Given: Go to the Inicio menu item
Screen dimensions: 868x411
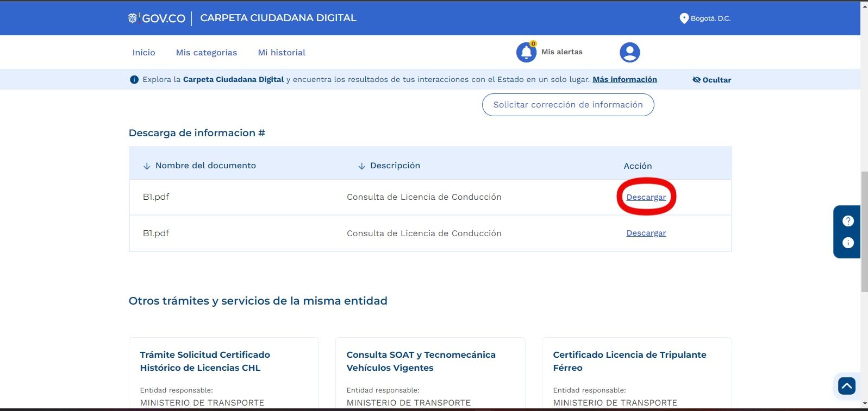Looking at the screenshot, I should [143, 53].
